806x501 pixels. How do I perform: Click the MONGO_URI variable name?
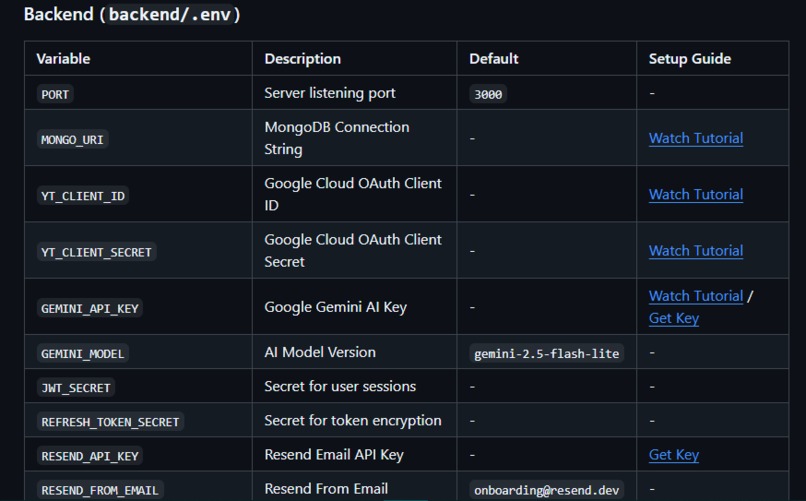click(x=72, y=140)
